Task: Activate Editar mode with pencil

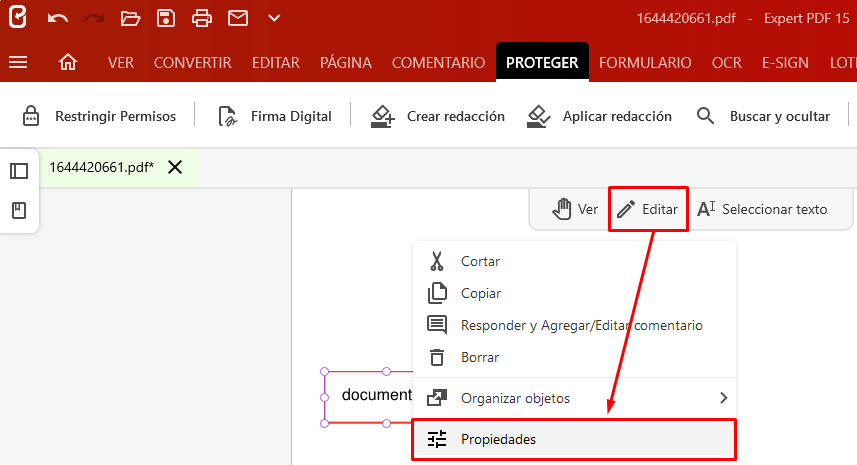Action: click(648, 209)
